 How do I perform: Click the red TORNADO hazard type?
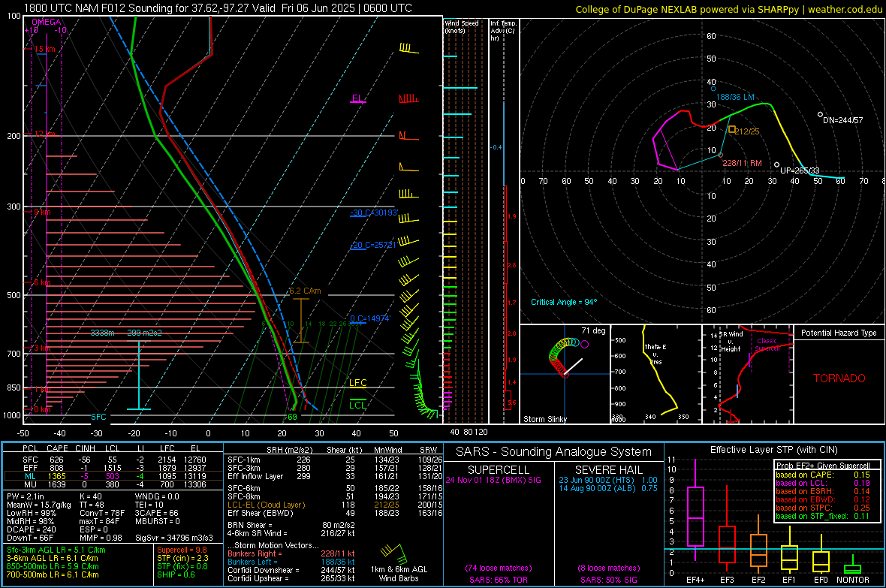coord(839,378)
